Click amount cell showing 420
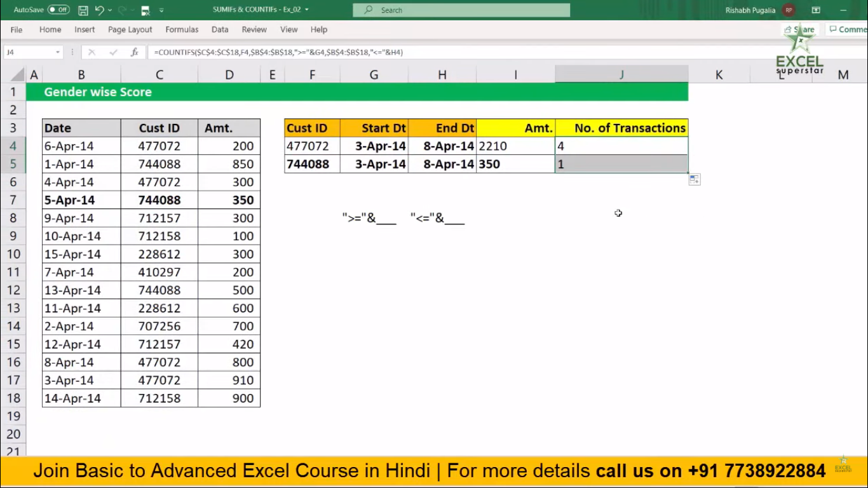The width and height of the screenshot is (868, 488). (229, 344)
